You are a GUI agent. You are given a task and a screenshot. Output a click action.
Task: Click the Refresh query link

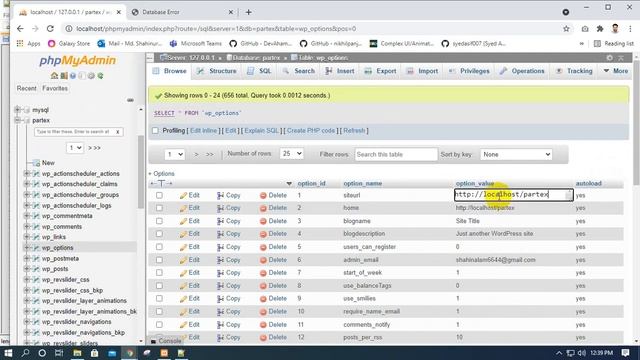click(x=354, y=131)
